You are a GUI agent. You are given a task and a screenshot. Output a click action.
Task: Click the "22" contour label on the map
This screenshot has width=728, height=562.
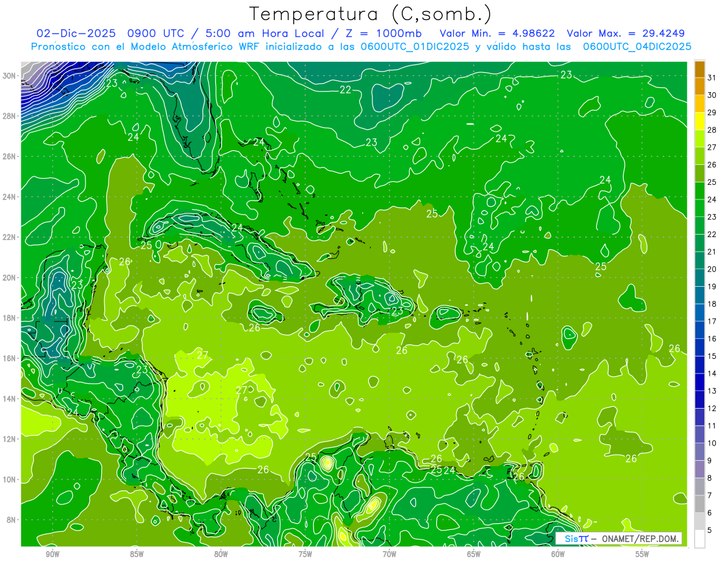point(345,90)
